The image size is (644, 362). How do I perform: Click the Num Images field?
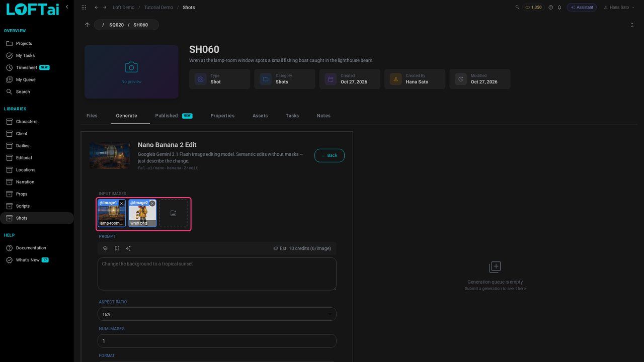click(x=217, y=341)
